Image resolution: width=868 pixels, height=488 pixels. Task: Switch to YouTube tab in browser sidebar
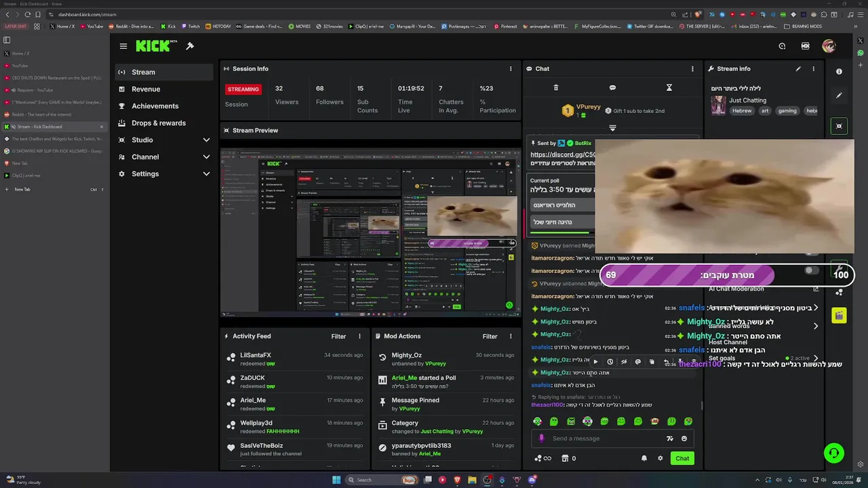coord(53,66)
